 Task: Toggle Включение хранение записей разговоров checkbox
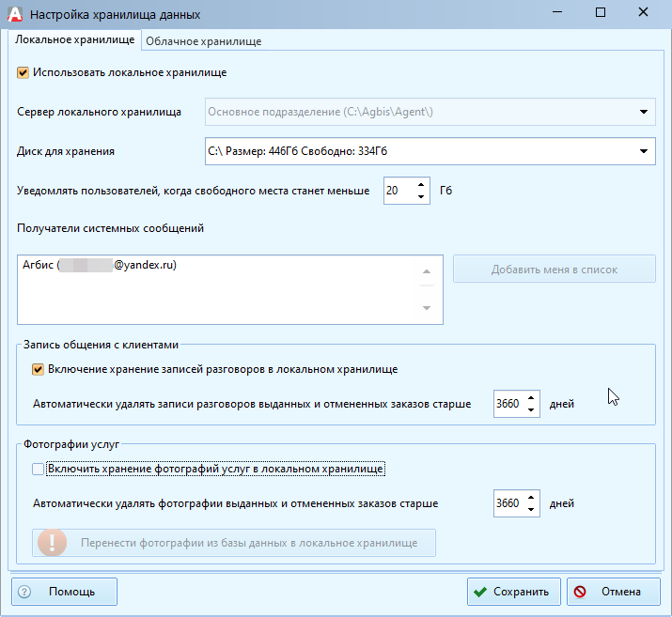click(x=38, y=369)
